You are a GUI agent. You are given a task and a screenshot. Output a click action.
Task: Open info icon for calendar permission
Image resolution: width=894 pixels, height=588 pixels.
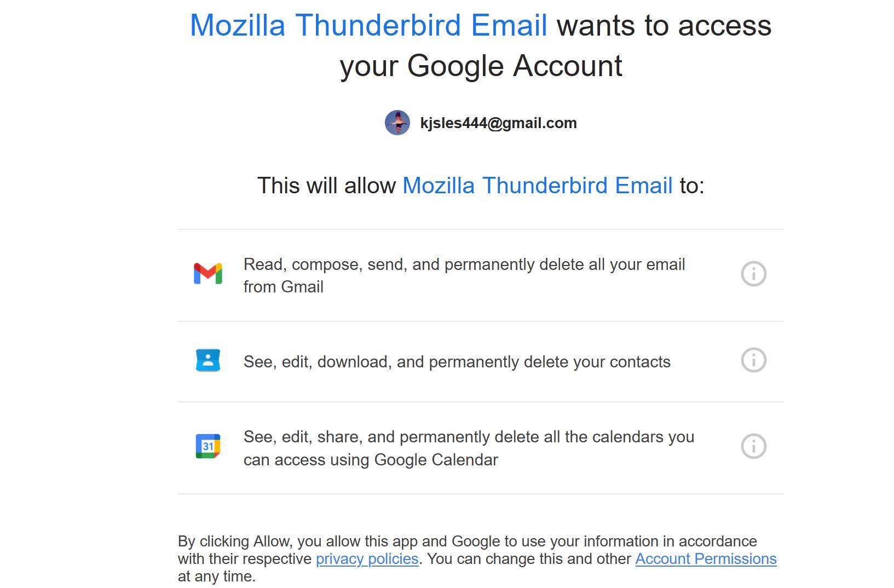753,446
